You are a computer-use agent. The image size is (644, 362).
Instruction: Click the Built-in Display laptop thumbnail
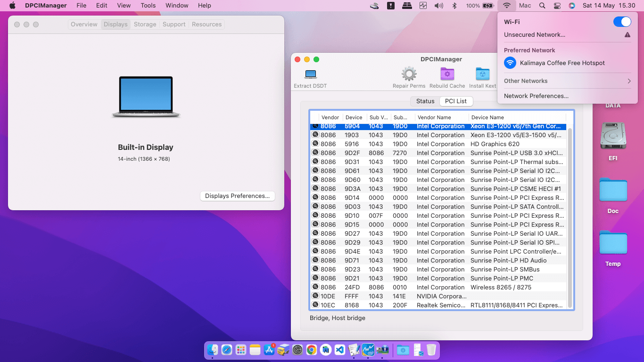tap(146, 97)
